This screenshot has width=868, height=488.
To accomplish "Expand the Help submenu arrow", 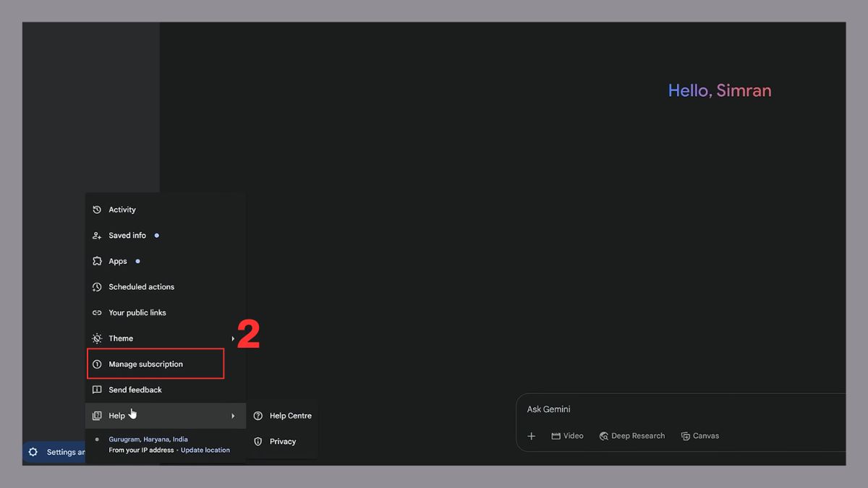I will [x=233, y=416].
